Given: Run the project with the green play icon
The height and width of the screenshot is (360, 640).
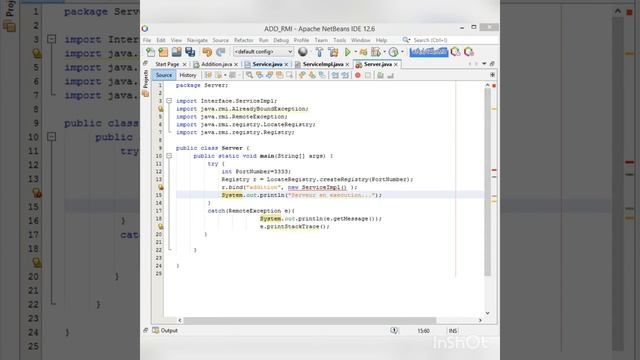Looking at the screenshot, I should click(x=348, y=52).
